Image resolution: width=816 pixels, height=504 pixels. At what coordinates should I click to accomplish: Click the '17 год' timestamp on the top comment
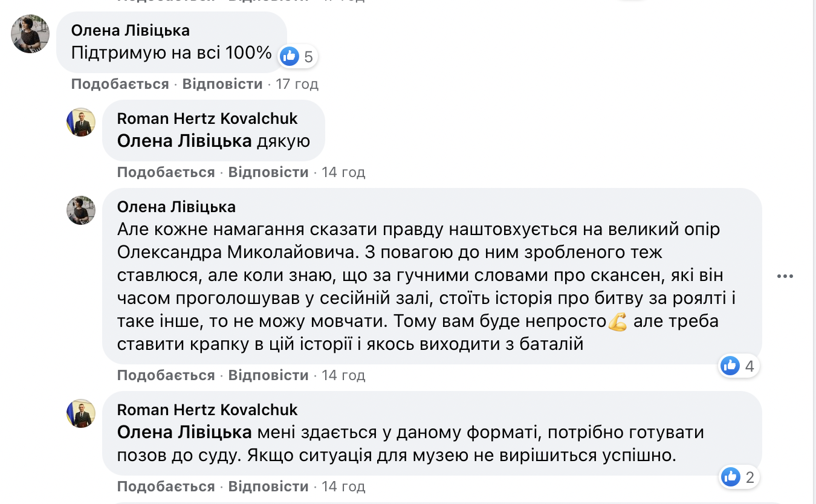[x=297, y=84]
